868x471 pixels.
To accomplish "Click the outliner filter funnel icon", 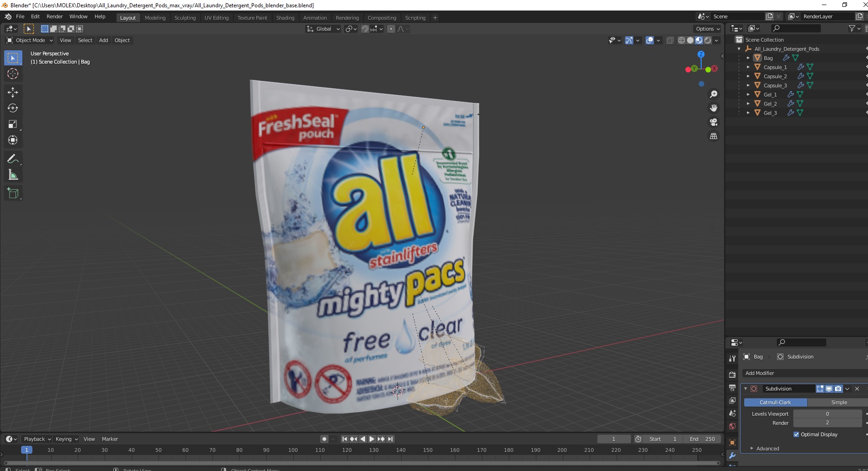I will click(852, 28).
